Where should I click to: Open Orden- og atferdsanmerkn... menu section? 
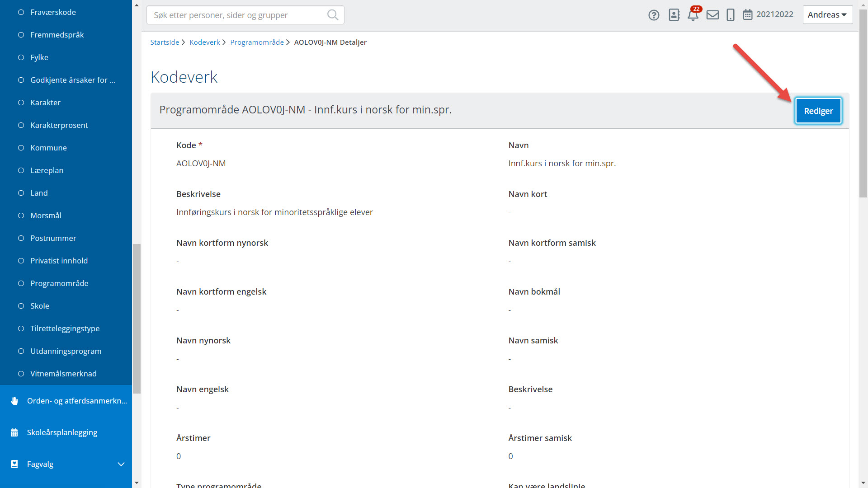tap(66, 401)
